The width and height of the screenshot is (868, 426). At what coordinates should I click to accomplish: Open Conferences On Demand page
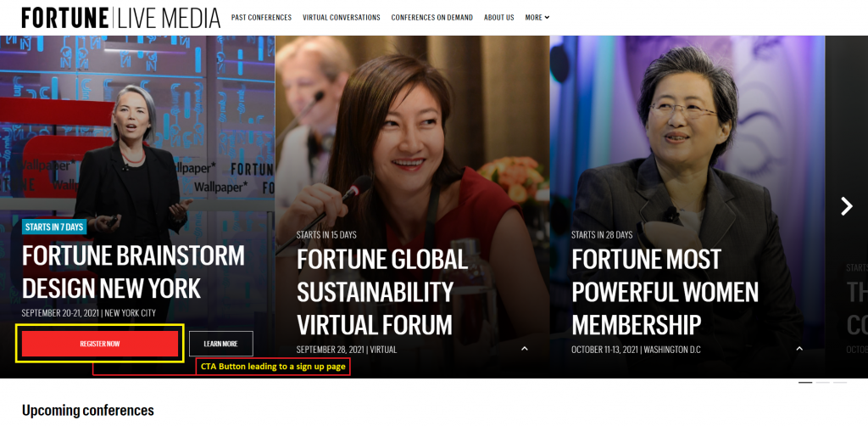click(431, 18)
